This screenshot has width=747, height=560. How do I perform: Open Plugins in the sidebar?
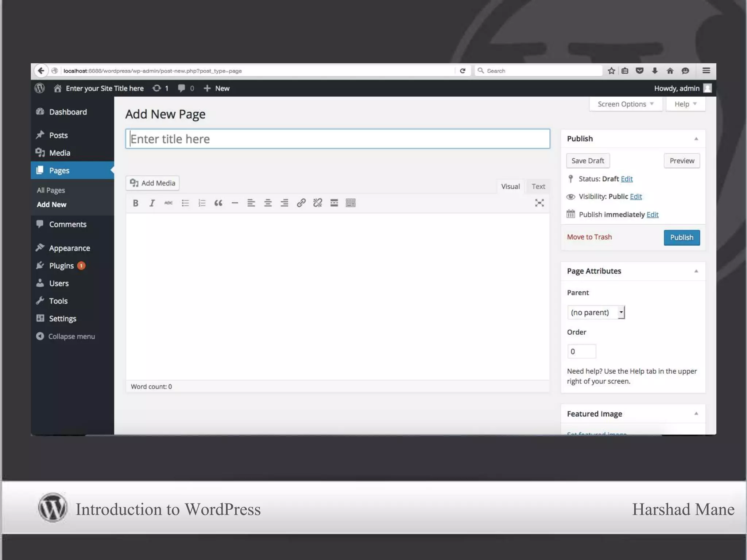point(73,266)
